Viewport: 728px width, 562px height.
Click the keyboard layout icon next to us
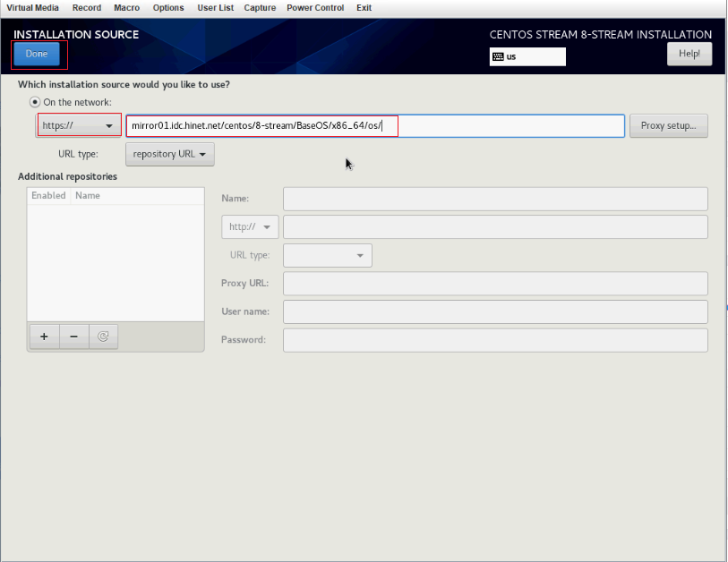click(x=498, y=56)
